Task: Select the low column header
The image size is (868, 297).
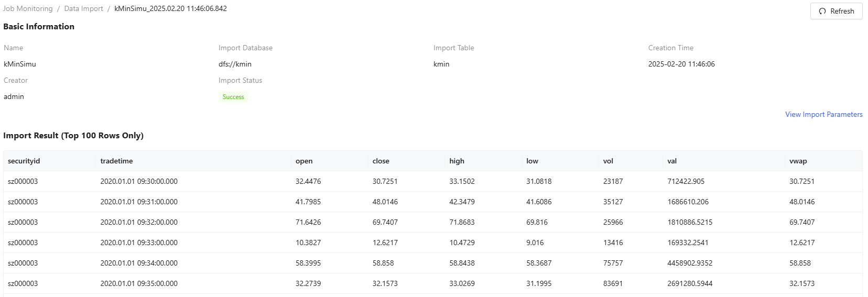Action: 532,161
